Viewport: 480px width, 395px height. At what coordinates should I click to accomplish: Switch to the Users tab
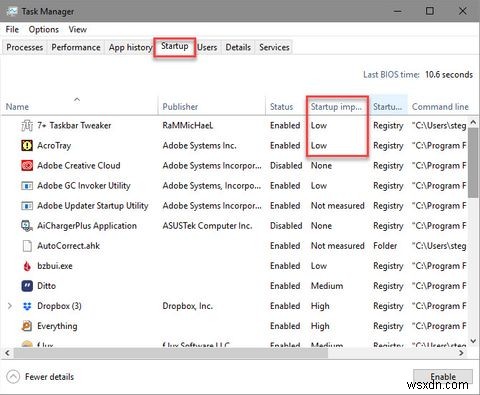pyautogui.click(x=207, y=47)
